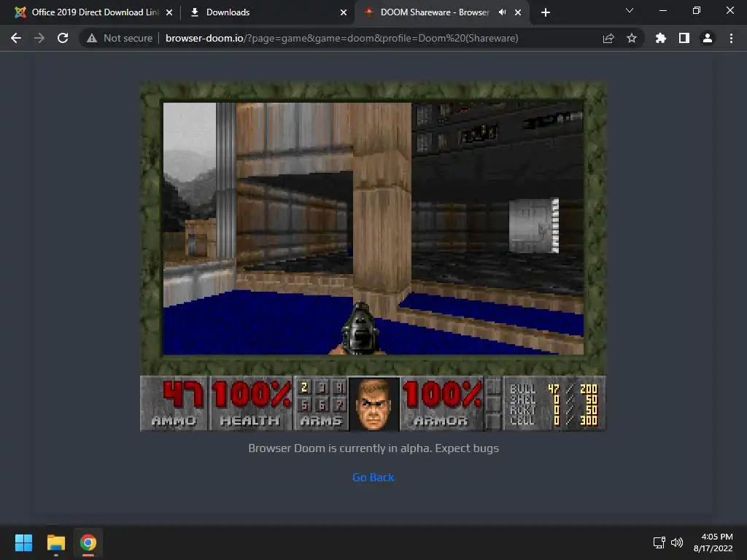Click the Doomguy face in HUD
747x560 pixels.
(x=374, y=404)
